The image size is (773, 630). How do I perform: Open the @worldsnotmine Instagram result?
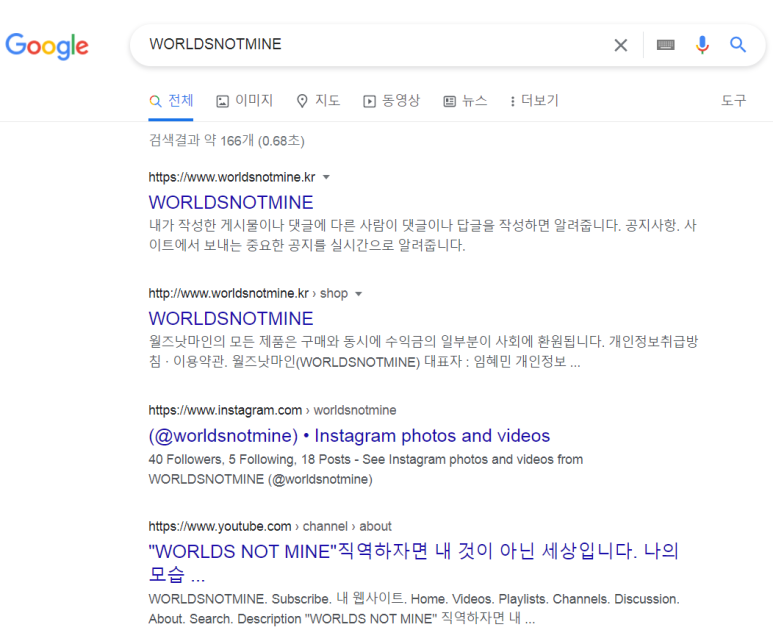349,436
